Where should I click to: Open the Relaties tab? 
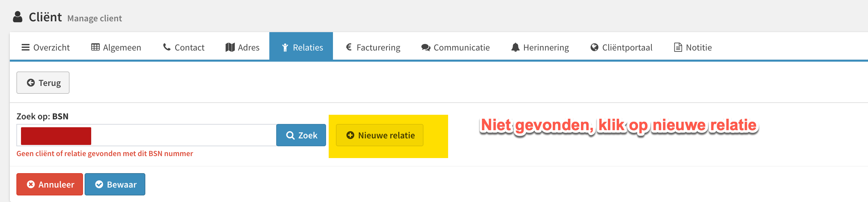coord(301,47)
